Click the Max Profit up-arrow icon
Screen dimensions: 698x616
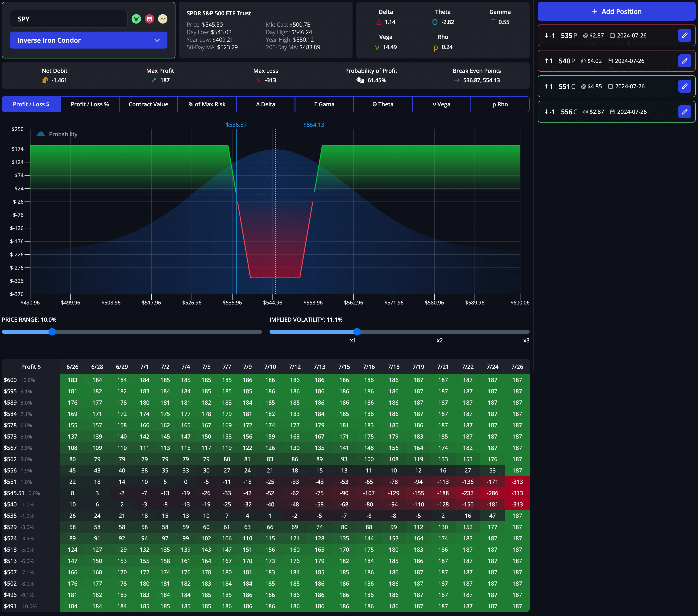click(154, 80)
